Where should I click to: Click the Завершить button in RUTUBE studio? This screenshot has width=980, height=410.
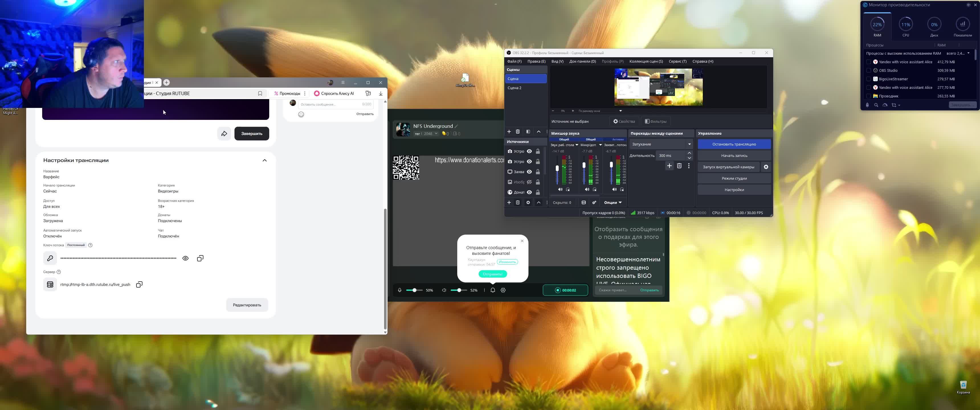tap(252, 134)
